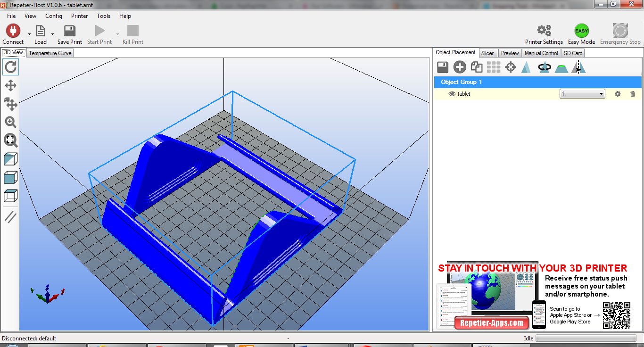This screenshot has width=644, height=347.
Task: Click the QR code in the ad
Action: [x=617, y=315]
